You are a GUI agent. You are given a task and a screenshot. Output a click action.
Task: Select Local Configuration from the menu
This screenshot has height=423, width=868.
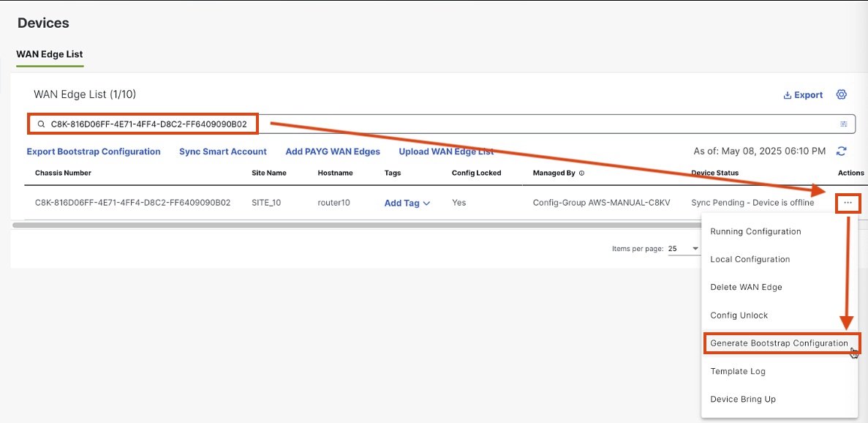click(x=750, y=259)
